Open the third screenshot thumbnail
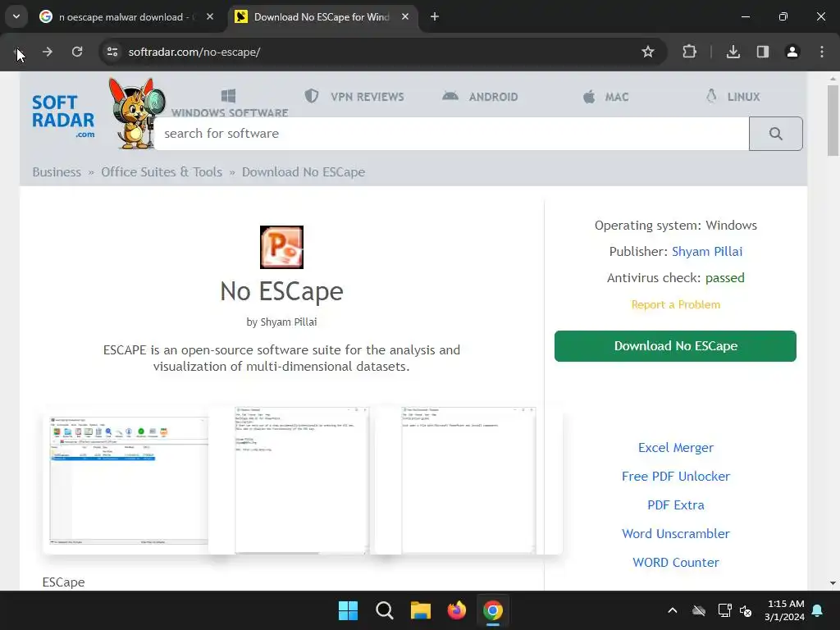The width and height of the screenshot is (840, 630). 468,480
